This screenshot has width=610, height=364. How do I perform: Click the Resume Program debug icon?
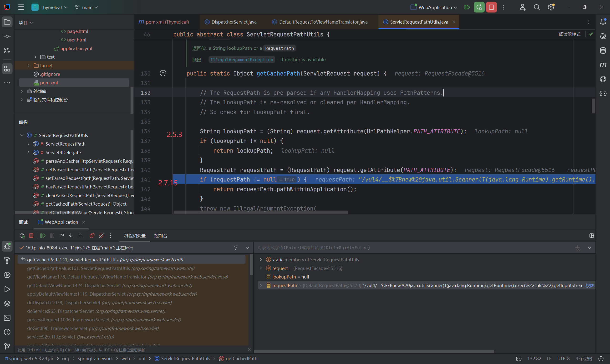pyautogui.click(x=43, y=236)
